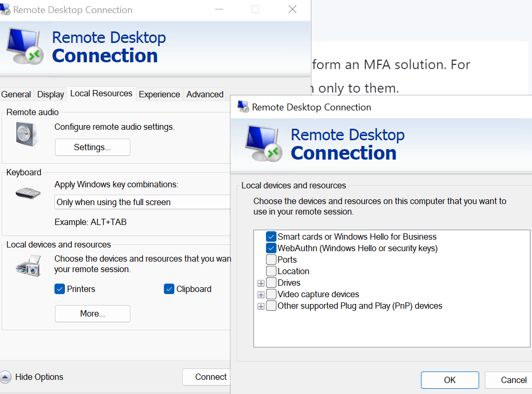Image resolution: width=532 pixels, height=394 pixels.
Task: Select the Local Resources tab
Action: (101, 94)
